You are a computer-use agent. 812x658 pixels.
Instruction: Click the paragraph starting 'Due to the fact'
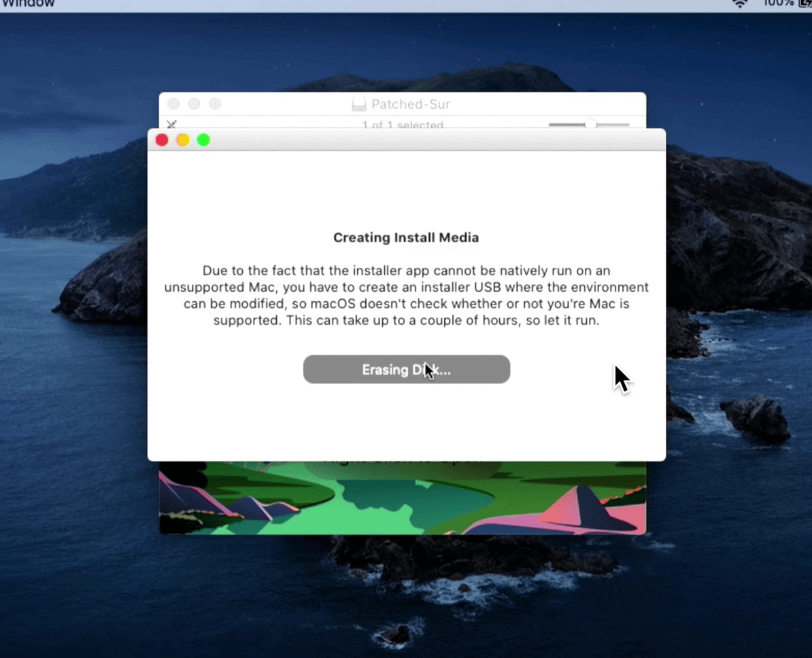point(407,295)
